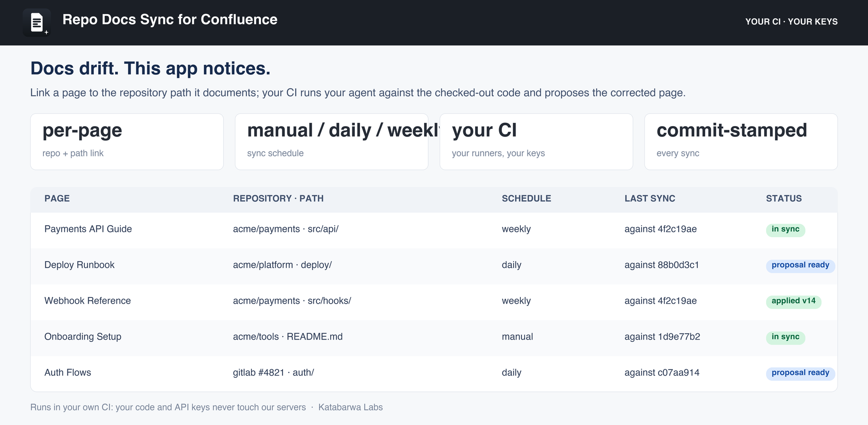Click the LAST SYNC column header
The width and height of the screenshot is (868, 425).
point(650,198)
